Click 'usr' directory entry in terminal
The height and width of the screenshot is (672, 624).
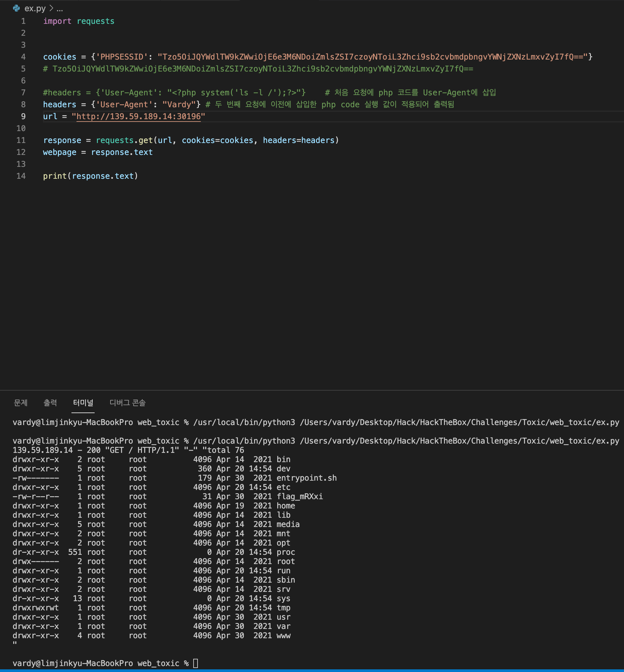[283, 617]
